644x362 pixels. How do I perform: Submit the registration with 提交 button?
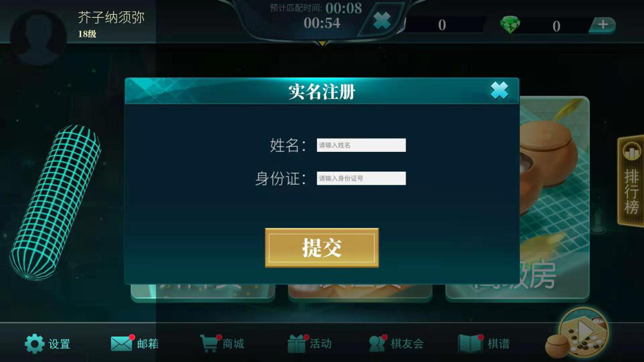point(322,248)
